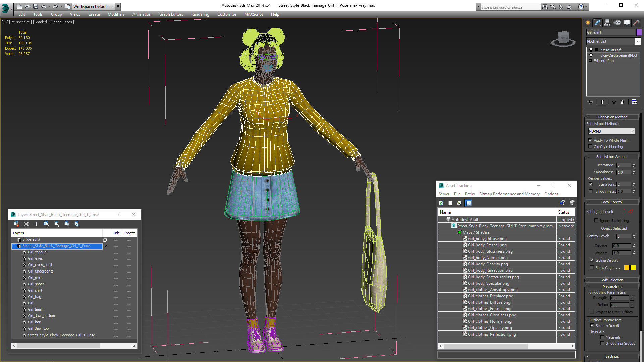Toggle Show End Result in modifier stack
Viewport: 644px width, 362px height.
coord(602,102)
